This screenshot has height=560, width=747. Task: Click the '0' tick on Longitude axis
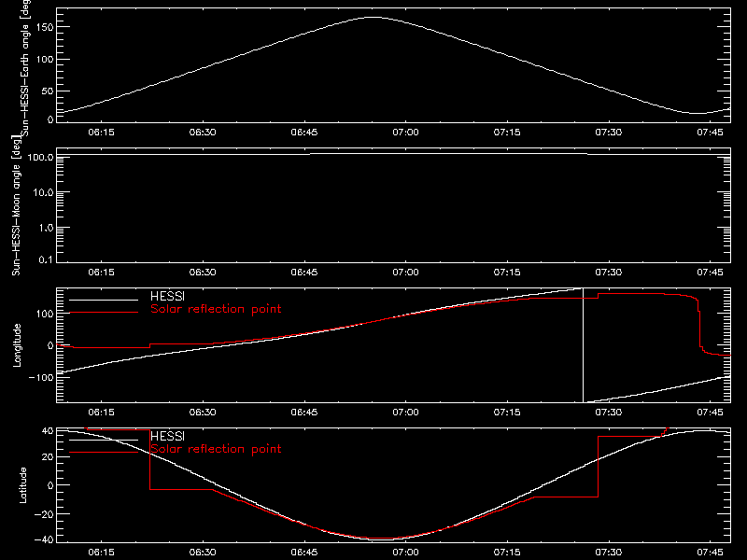[x=51, y=345]
